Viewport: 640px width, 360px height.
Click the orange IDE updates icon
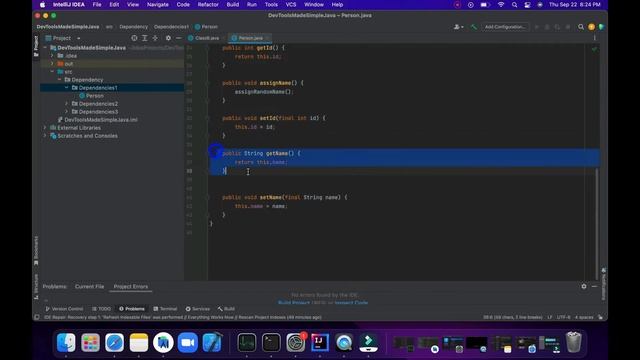[591, 27]
